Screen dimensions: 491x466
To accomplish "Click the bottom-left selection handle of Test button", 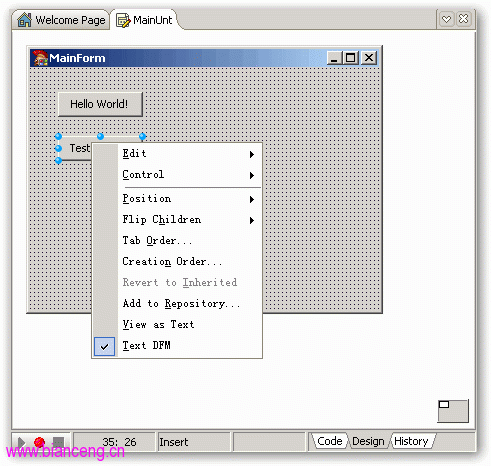I will [x=58, y=161].
